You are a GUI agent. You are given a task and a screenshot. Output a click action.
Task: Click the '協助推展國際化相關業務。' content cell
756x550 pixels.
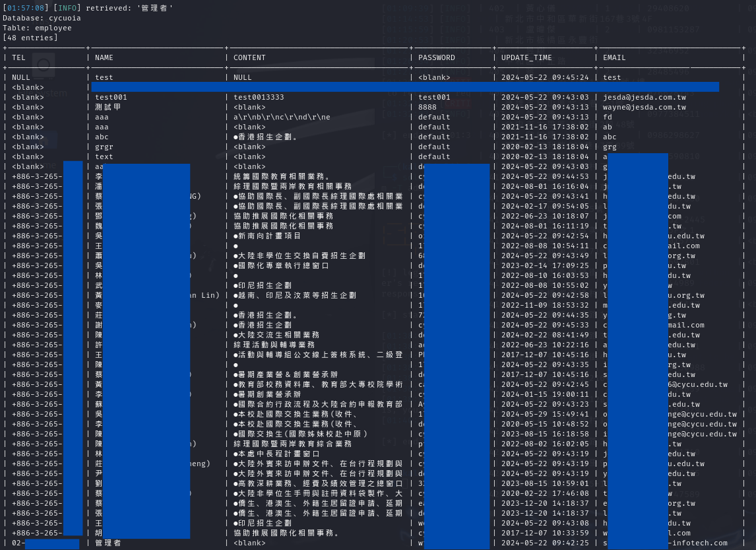point(286,533)
